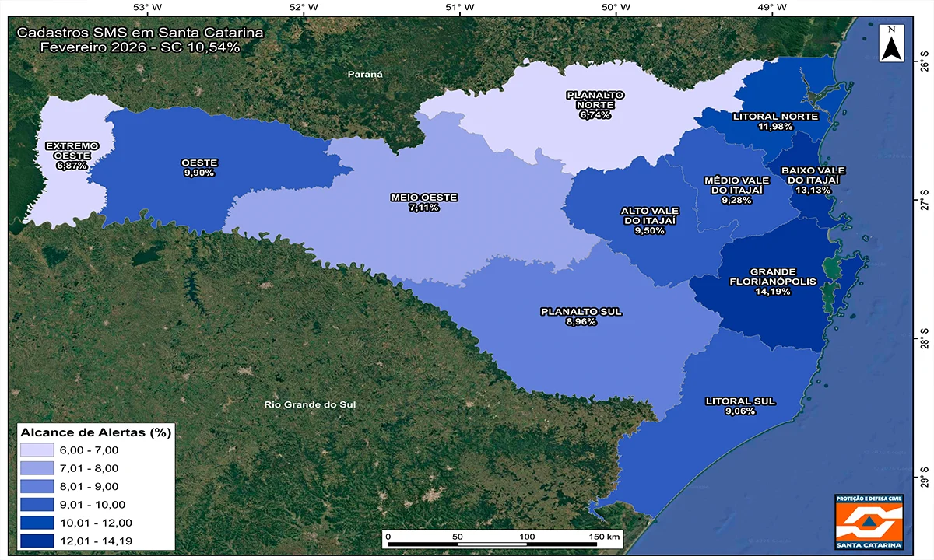Click the Alcance de Alertas legend title

(x=96, y=432)
